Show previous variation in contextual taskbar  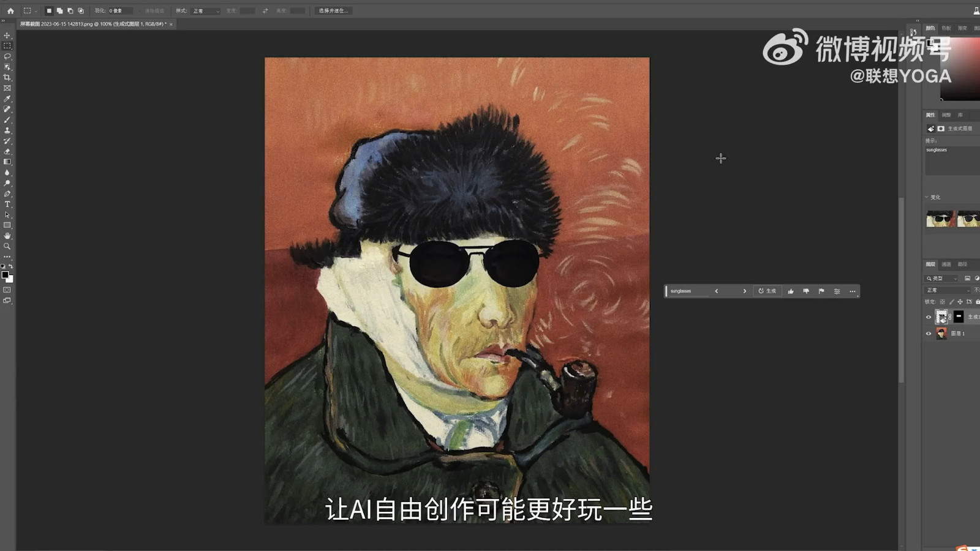[716, 291]
